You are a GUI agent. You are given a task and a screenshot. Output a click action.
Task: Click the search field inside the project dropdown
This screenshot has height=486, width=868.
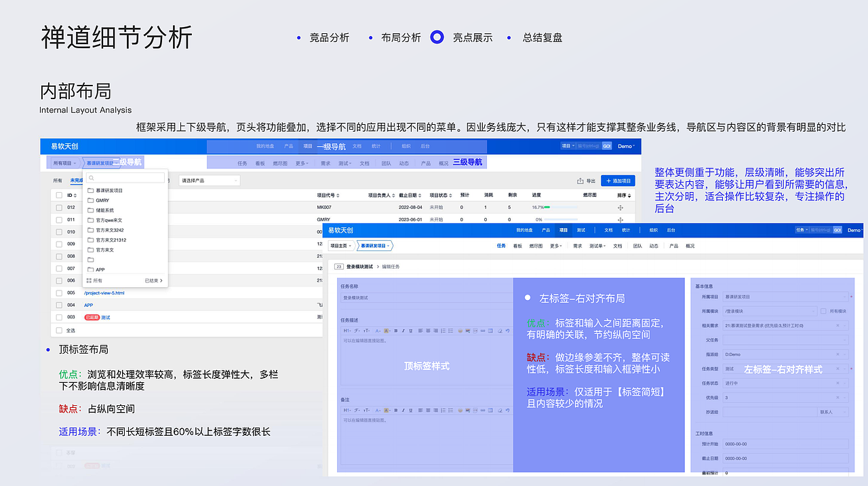125,176
